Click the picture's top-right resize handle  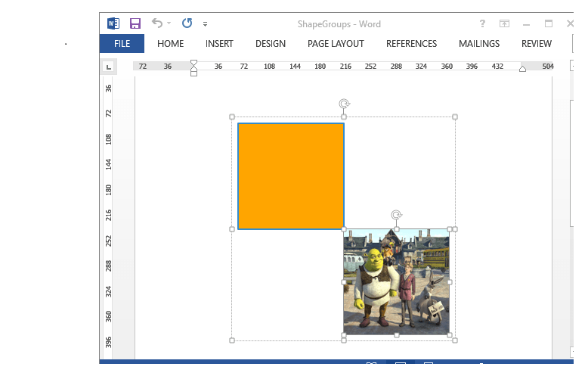click(450, 229)
